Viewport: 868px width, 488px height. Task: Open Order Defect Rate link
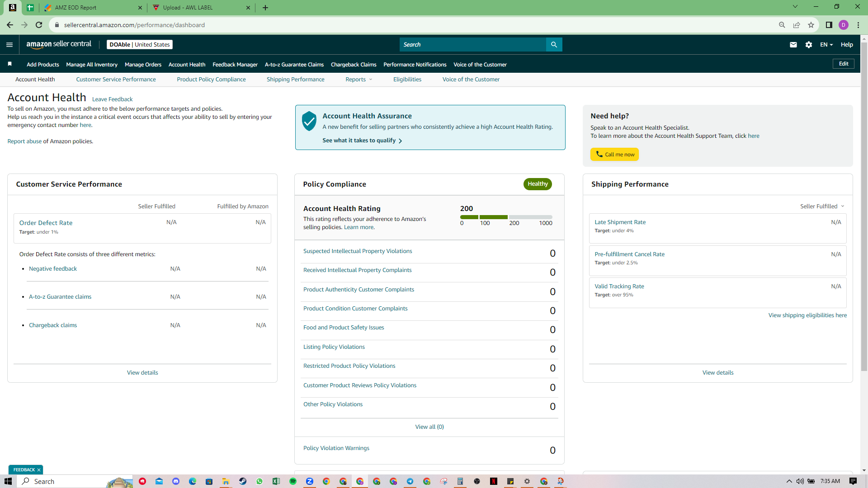pyautogui.click(x=46, y=223)
